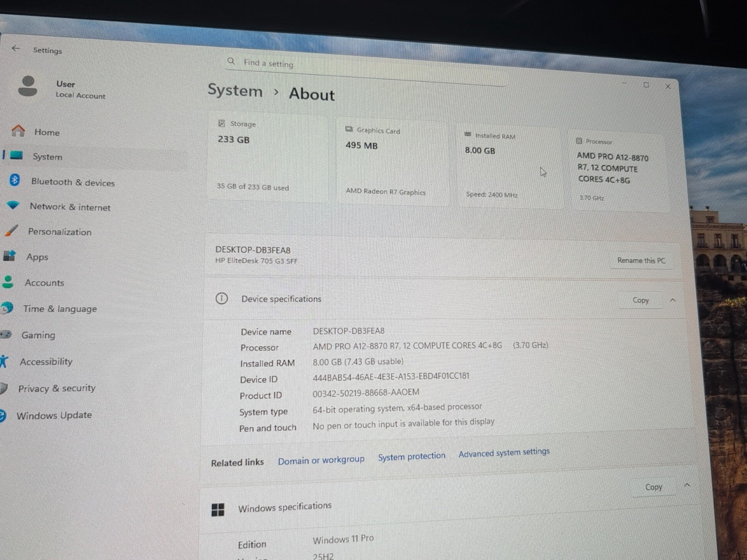Viewport: 747px width, 560px height.
Task: Click the Windows 11 Pro edition value
Action: tap(343, 539)
